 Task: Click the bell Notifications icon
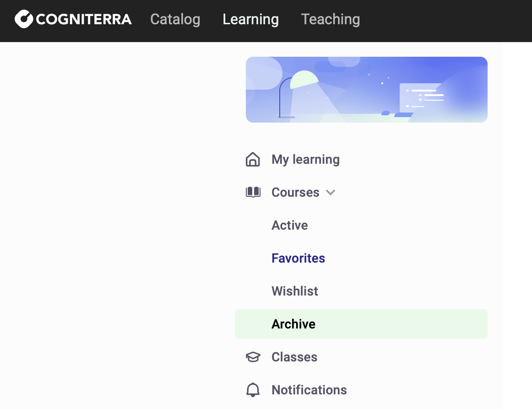[x=253, y=390]
